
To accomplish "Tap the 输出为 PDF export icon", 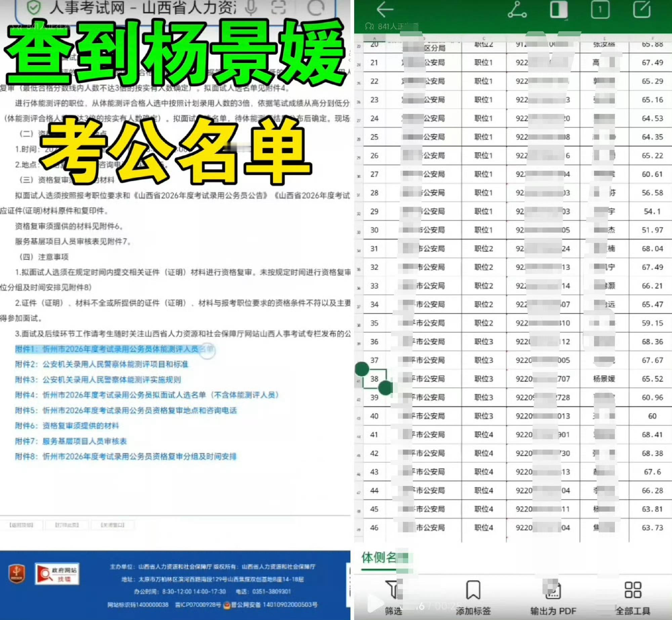I will coord(553,590).
